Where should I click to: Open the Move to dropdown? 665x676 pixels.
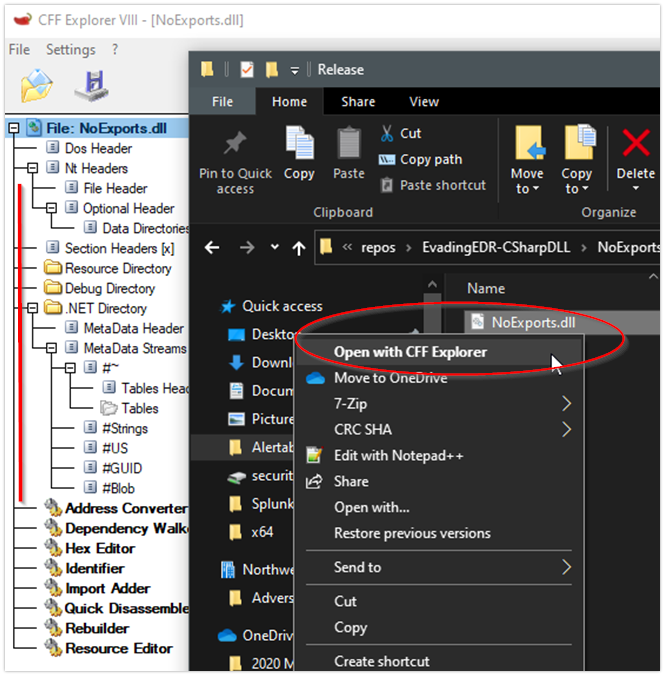[x=527, y=160]
